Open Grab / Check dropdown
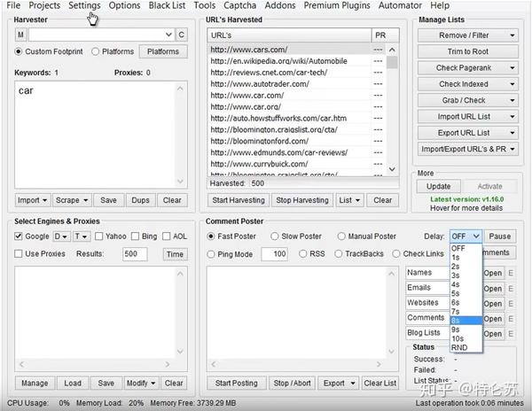Viewport: 532px width, 411px height. [x=468, y=100]
